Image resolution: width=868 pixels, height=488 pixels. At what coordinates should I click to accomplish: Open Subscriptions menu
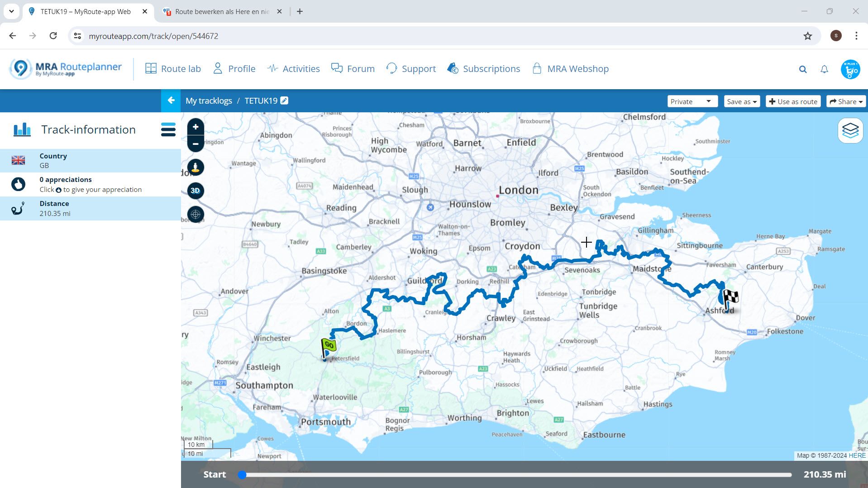(483, 69)
